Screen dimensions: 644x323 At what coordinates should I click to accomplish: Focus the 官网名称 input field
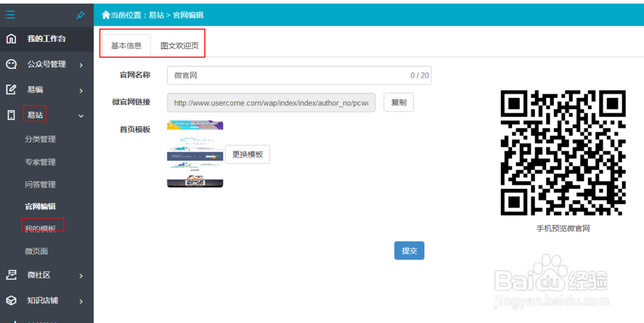pyautogui.click(x=299, y=75)
